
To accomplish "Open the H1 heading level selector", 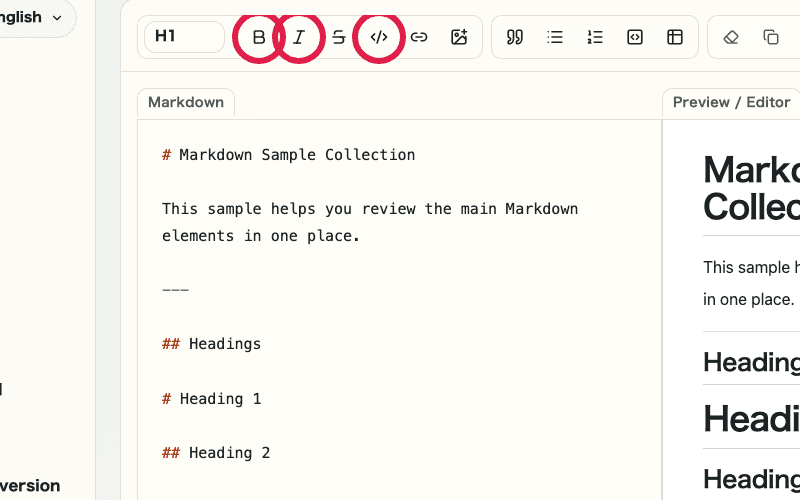I will 184,37.
